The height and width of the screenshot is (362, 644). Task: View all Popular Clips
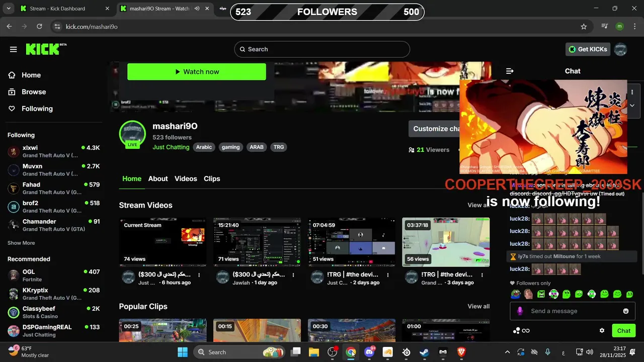point(478,306)
